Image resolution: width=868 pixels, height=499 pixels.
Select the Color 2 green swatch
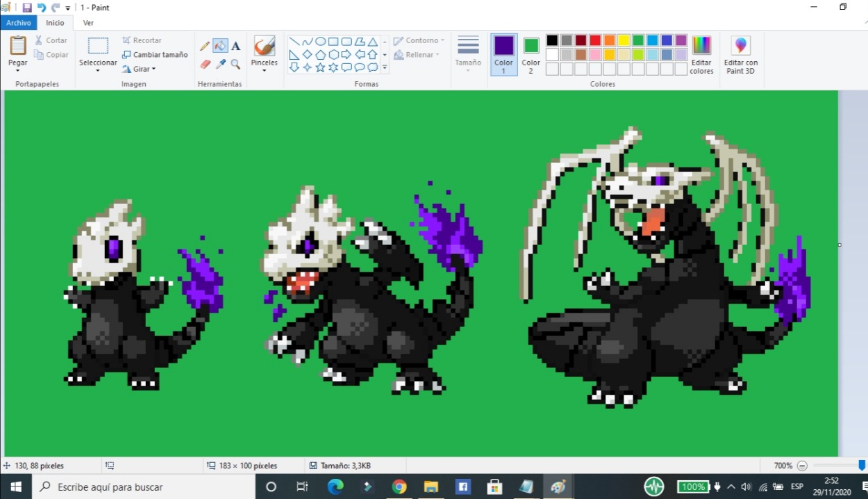click(x=531, y=46)
